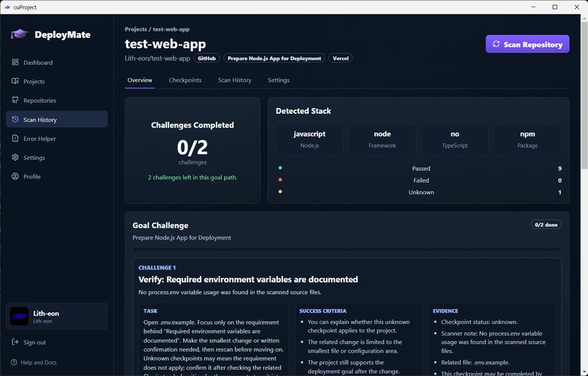Click the Detected Stack heading

(303, 111)
